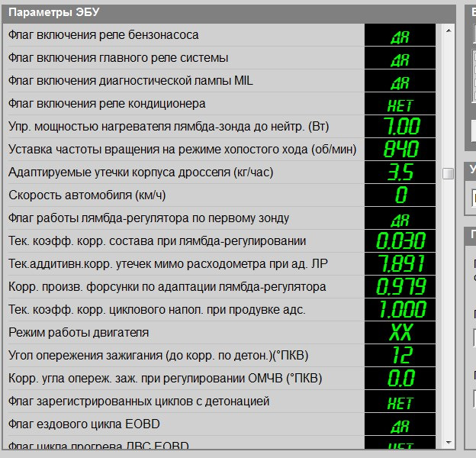Click the 0.030 lambda correction value
476x458 pixels.
[400, 241]
